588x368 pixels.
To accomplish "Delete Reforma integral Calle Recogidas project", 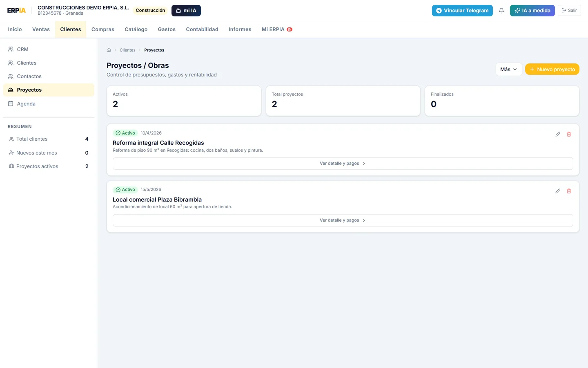I will pos(569,134).
